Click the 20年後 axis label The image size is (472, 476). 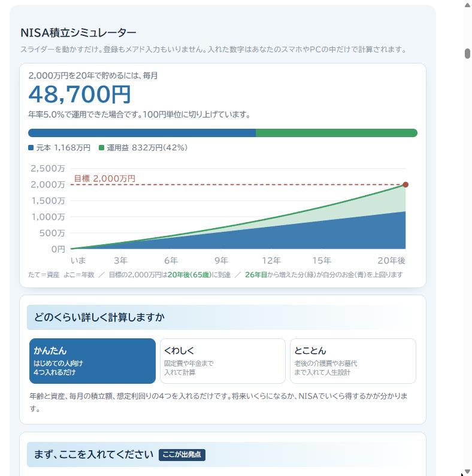click(391, 260)
